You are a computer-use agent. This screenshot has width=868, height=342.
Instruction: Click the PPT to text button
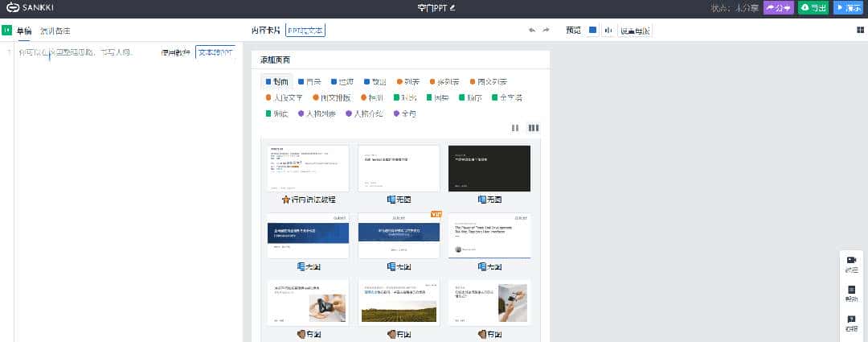pos(305,31)
